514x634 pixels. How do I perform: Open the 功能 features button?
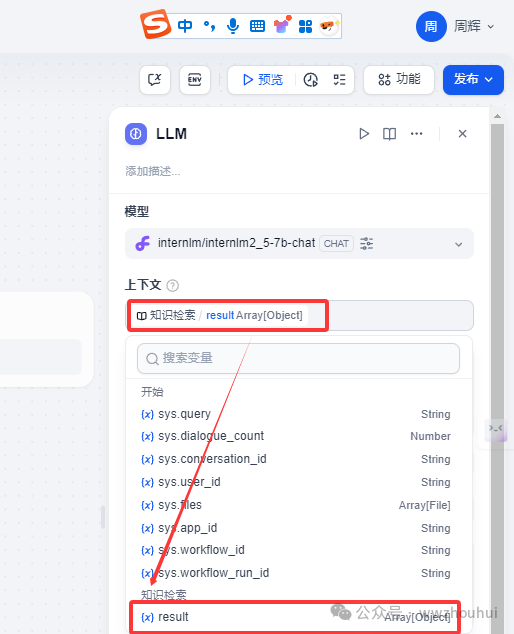click(x=399, y=80)
